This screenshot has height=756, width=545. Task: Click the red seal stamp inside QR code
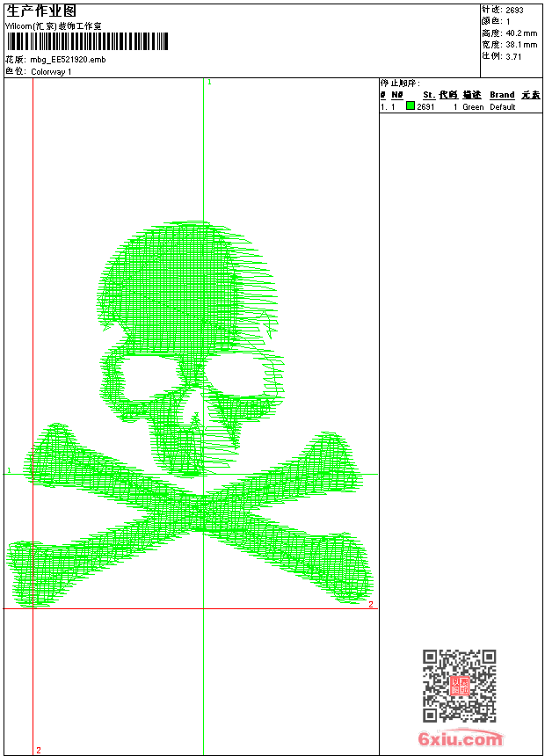[x=459, y=686]
